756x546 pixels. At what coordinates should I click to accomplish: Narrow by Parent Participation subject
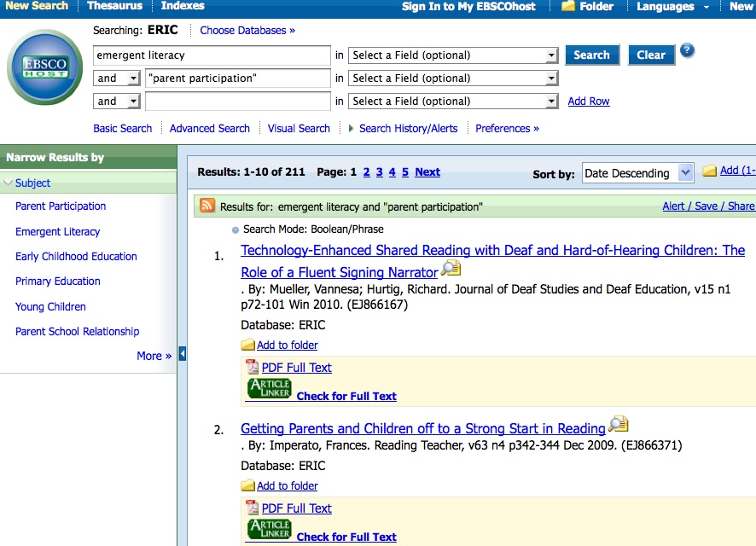click(61, 206)
